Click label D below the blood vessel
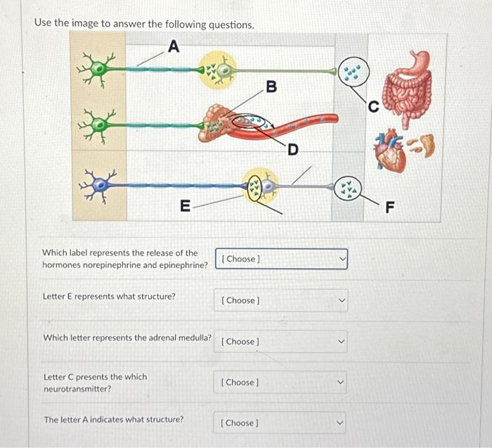Image resolution: width=492 pixels, height=448 pixels. pos(293,149)
